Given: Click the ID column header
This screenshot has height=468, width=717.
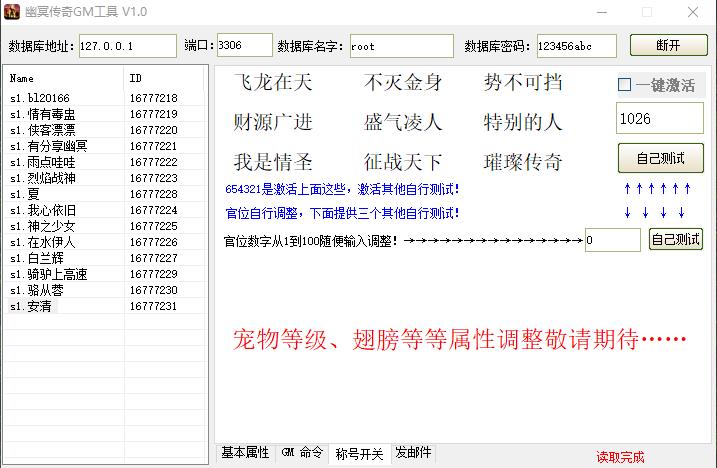Looking at the screenshot, I should click(165, 78).
